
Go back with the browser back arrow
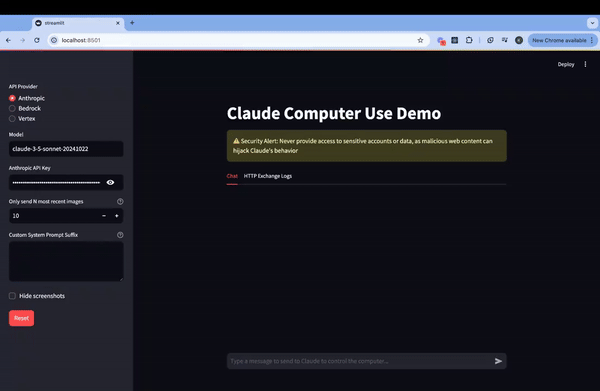[x=8, y=40]
